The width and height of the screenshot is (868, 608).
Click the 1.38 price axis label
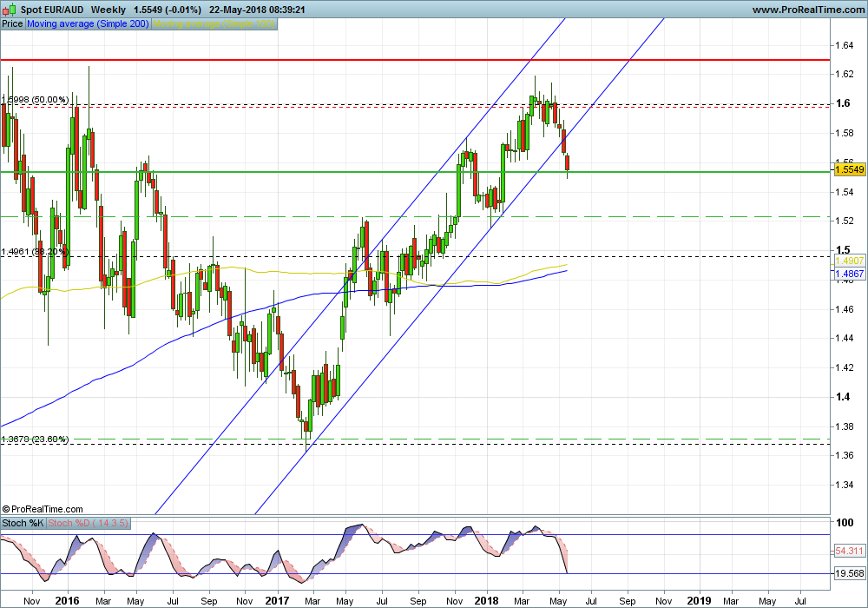845,426
